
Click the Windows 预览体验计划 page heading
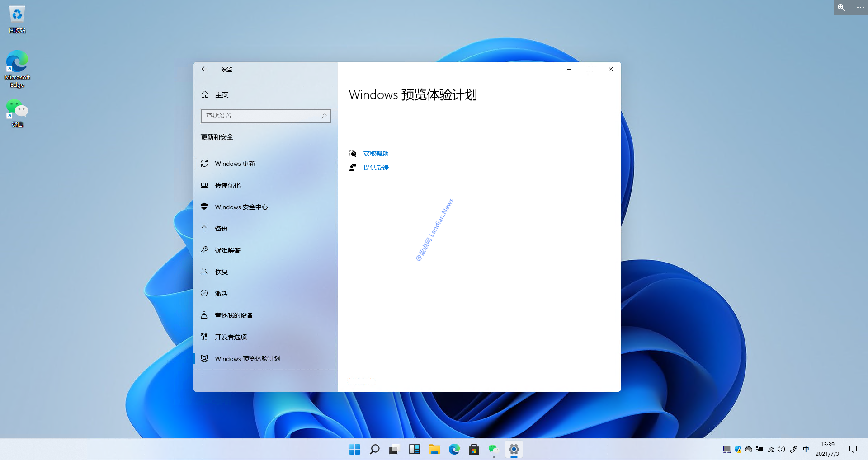point(413,95)
